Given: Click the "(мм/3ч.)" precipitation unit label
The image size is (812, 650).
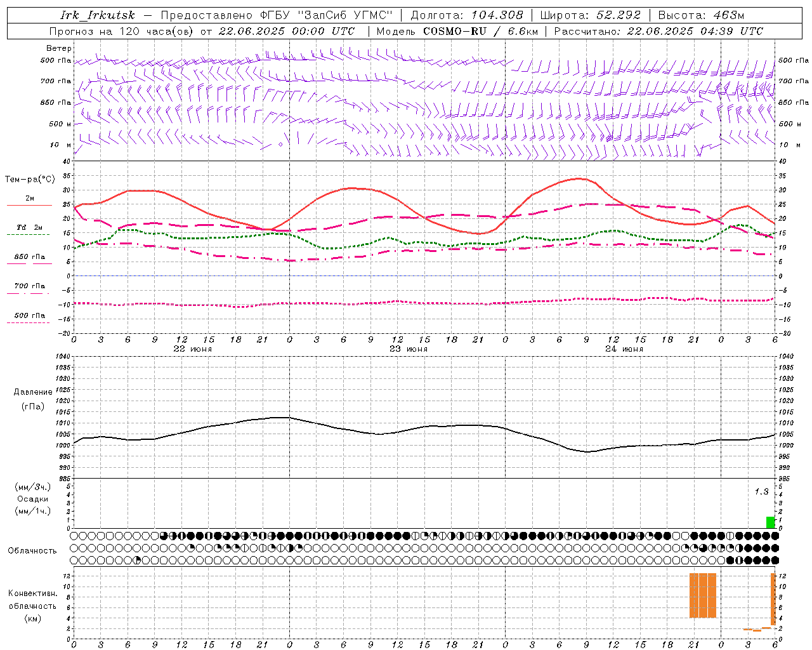Looking at the screenshot, I should coord(33,487).
